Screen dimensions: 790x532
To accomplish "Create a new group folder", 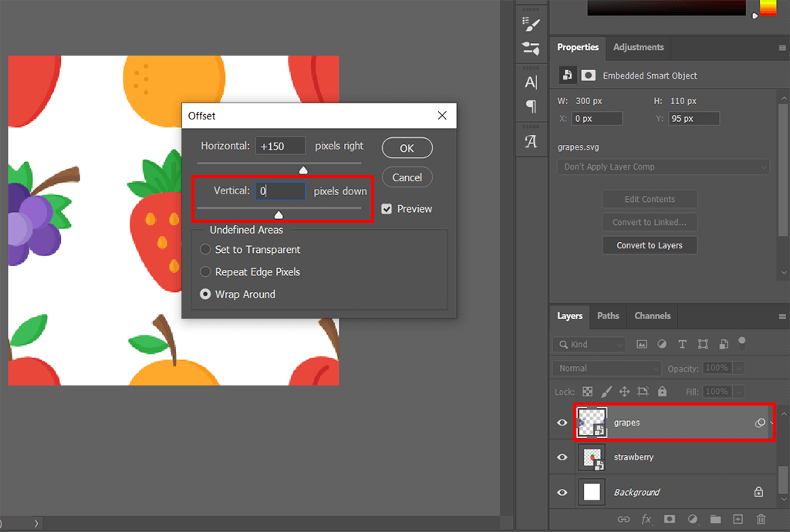I will [715, 519].
